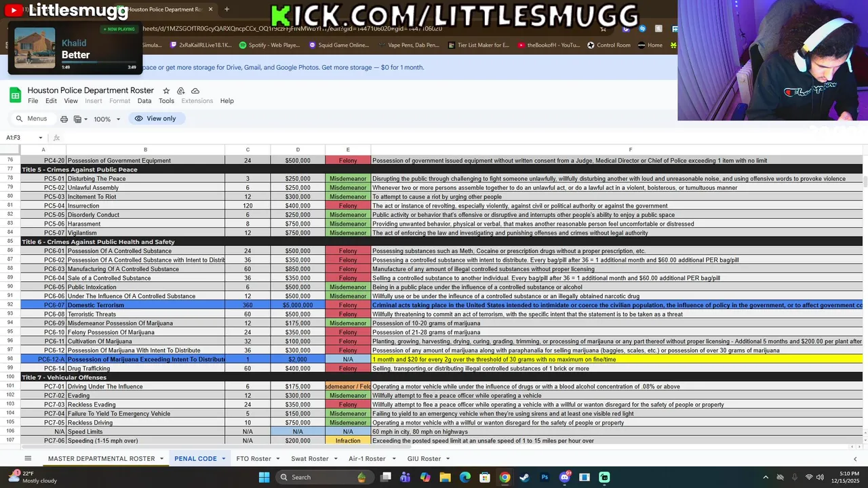Open Steam from taskbar
This screenshot has width=868, height=488.
point(524,477)
